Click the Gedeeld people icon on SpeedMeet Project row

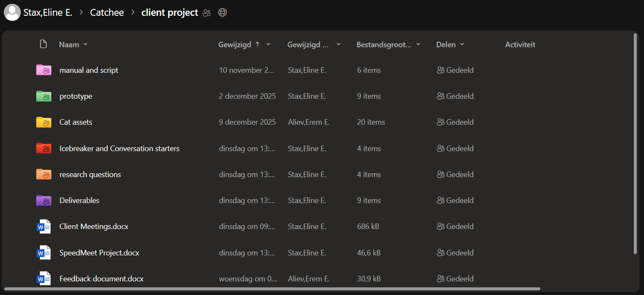(440, 252)
